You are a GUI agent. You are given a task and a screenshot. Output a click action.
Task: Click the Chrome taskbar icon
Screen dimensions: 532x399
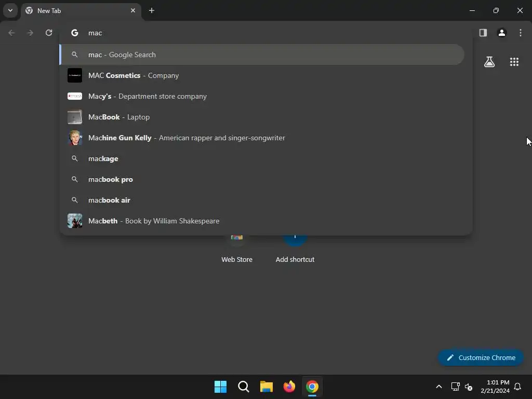[312, 387]
